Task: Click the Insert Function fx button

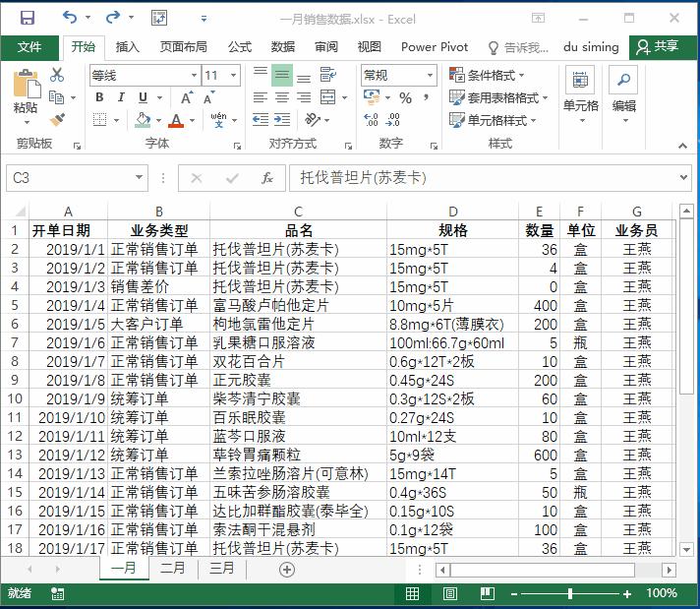Action: coord(267,178)
